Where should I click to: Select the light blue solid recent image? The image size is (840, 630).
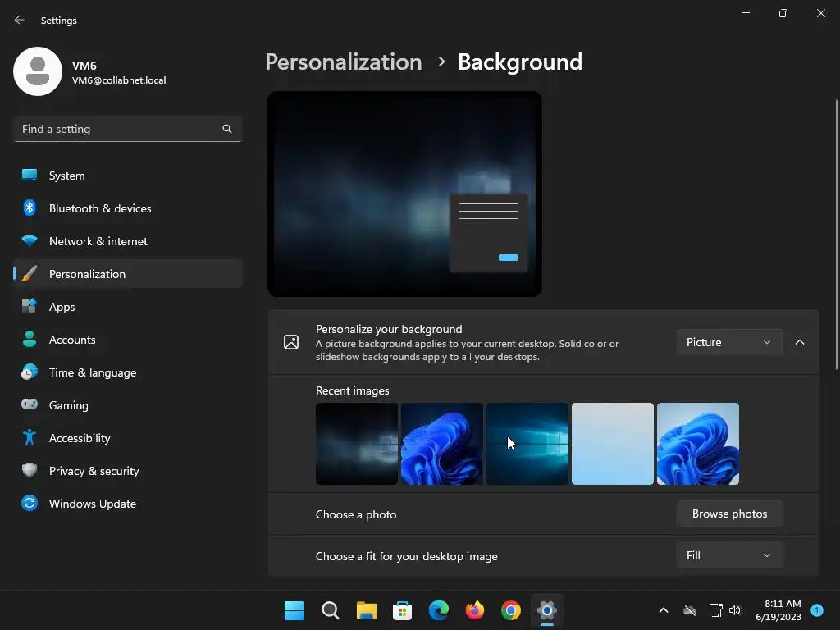(x=613, y=444)
